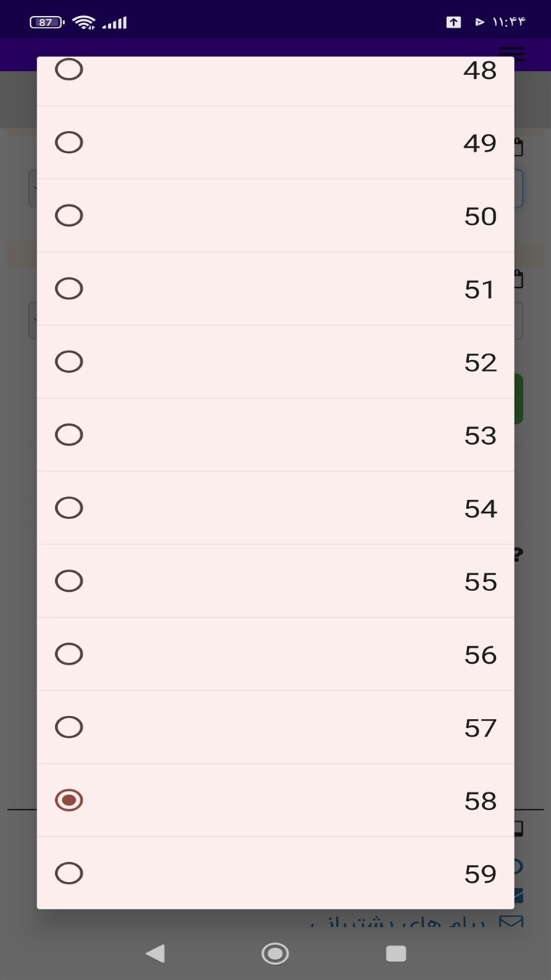Open the hamburger menu behind the dialog
Viewport: 551px width, 980px height.
(x=512, y=54)
